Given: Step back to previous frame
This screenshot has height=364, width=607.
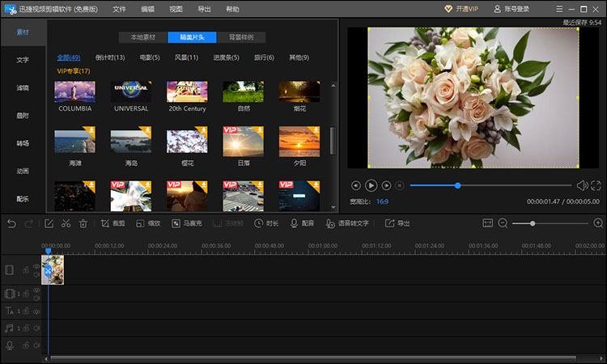Looking at the screenshot, I should [x=356, y=186].
